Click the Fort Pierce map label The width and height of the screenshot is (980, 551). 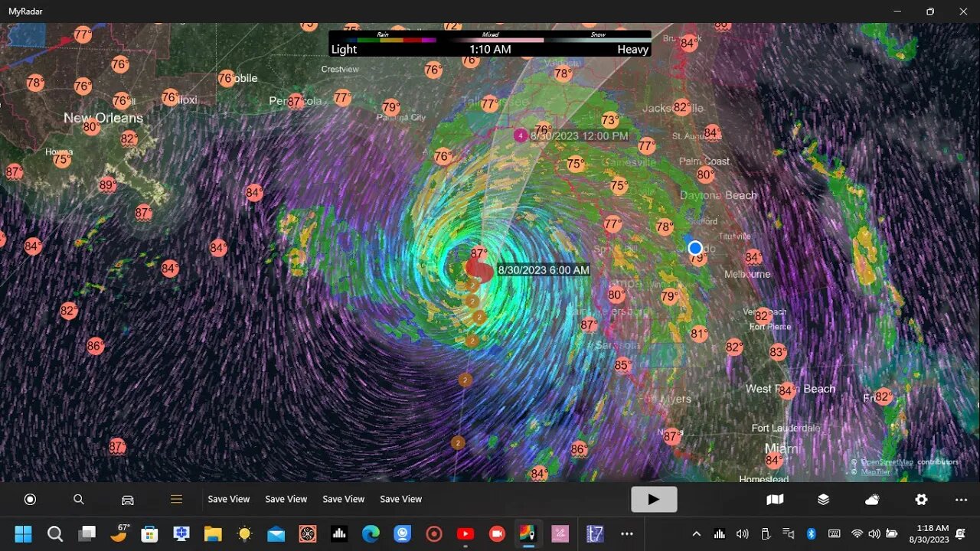click(x=769, y=327)
